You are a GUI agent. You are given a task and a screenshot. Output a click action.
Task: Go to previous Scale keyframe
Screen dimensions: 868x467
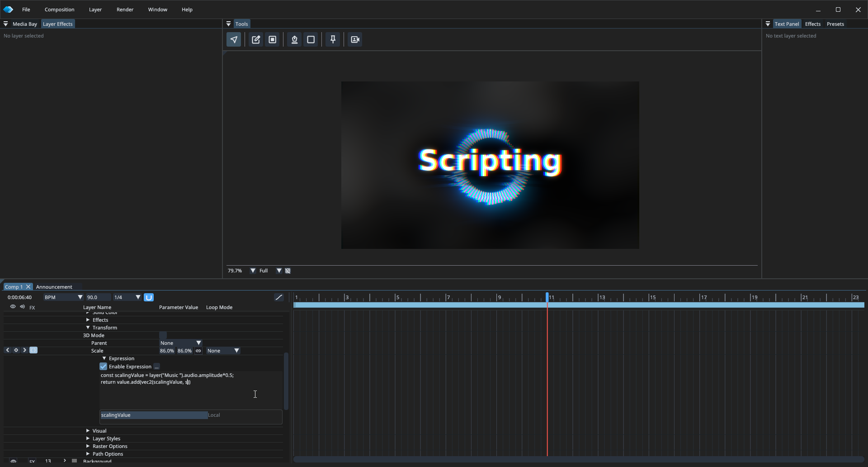[7, 350]
